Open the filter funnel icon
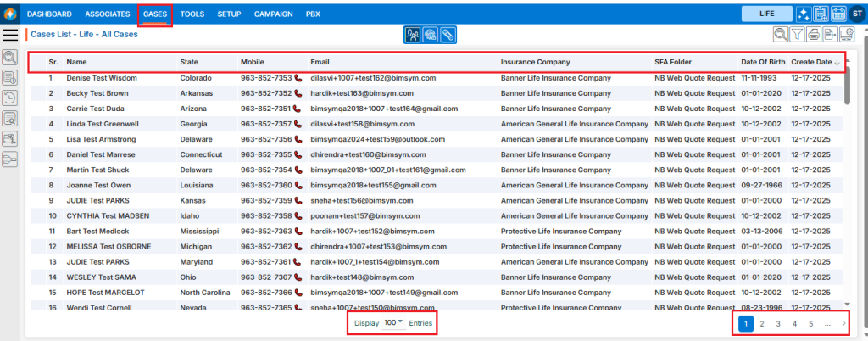Image resolution: width=868 pixels, height=341 pixels. [x=797, y=35]
